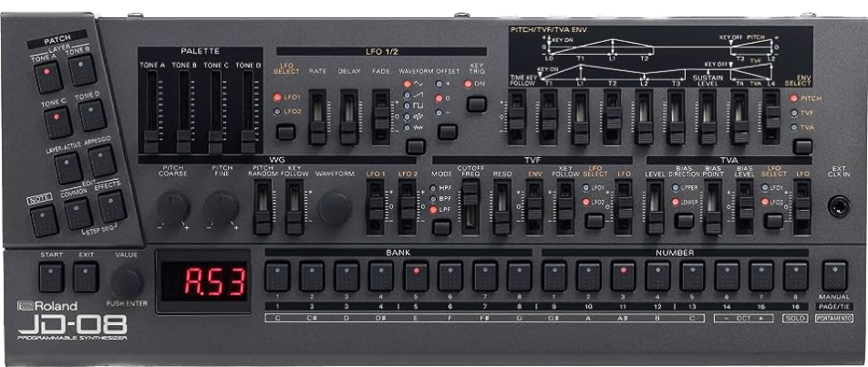The width and height of the screenshot is (868, 367).
Task: Choose Number button 5
Action: tap(693, 277)
